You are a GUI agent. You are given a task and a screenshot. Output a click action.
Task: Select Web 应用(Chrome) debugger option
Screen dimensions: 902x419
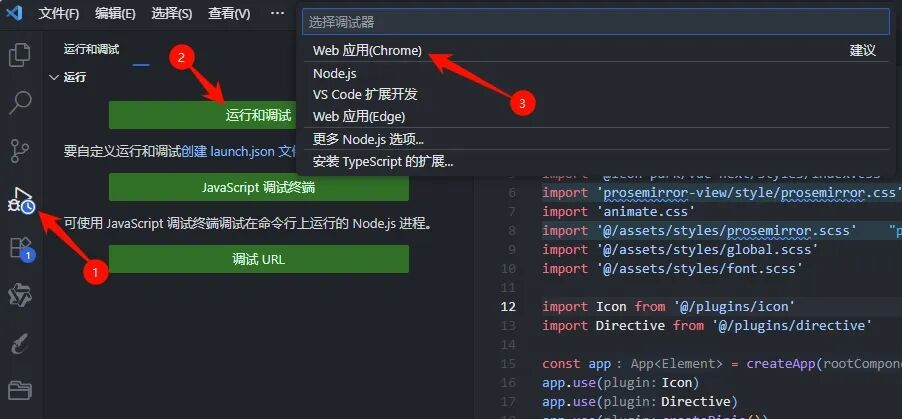(x=595, y=51)
